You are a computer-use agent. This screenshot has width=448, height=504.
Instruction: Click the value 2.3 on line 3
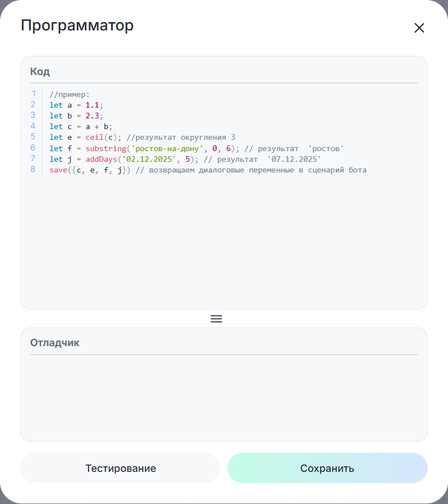click(x=93, y=116)
